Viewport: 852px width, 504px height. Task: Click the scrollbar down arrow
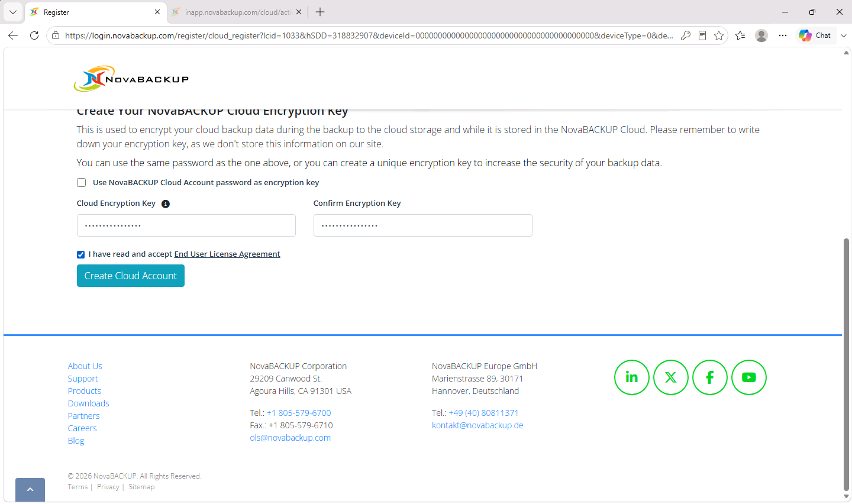(x=846, y=496)
